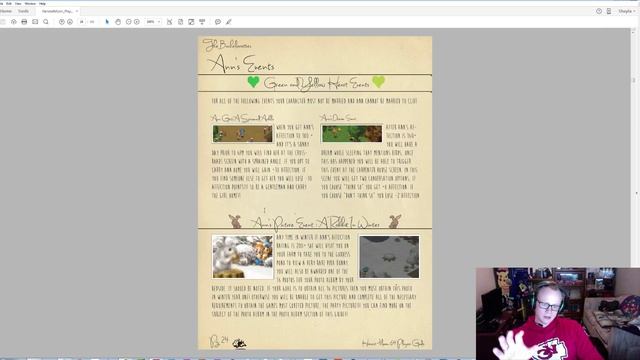Switch to the Home tab
The width and height of the screenshot is (640, 360).
[6, 11]
